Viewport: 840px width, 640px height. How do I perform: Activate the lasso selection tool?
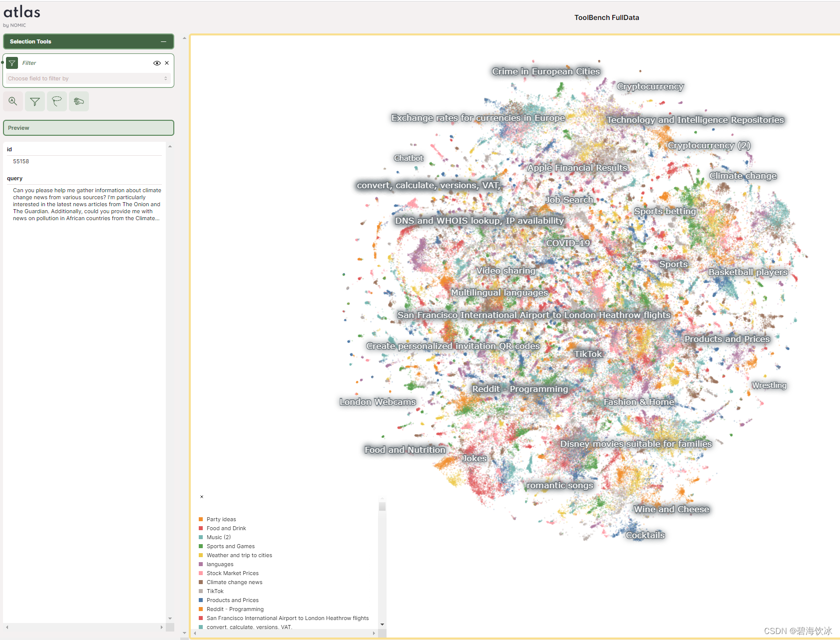57,101
